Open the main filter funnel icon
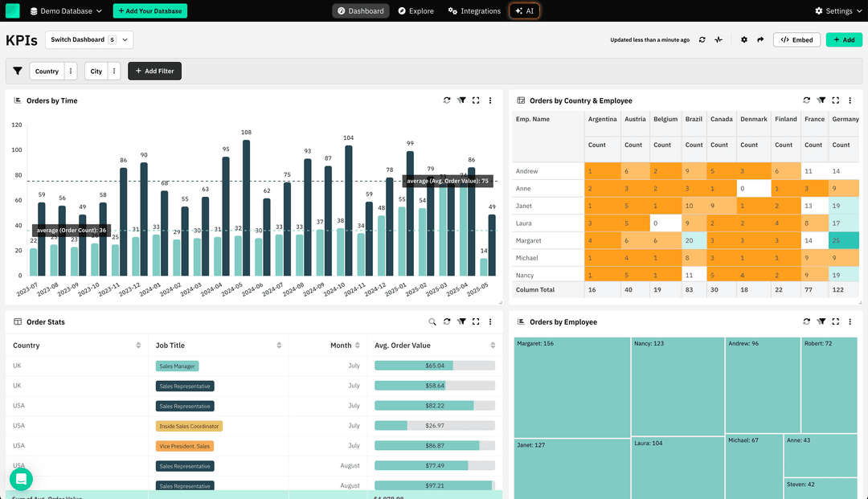 pyautogui.click(x=17, y=71)
